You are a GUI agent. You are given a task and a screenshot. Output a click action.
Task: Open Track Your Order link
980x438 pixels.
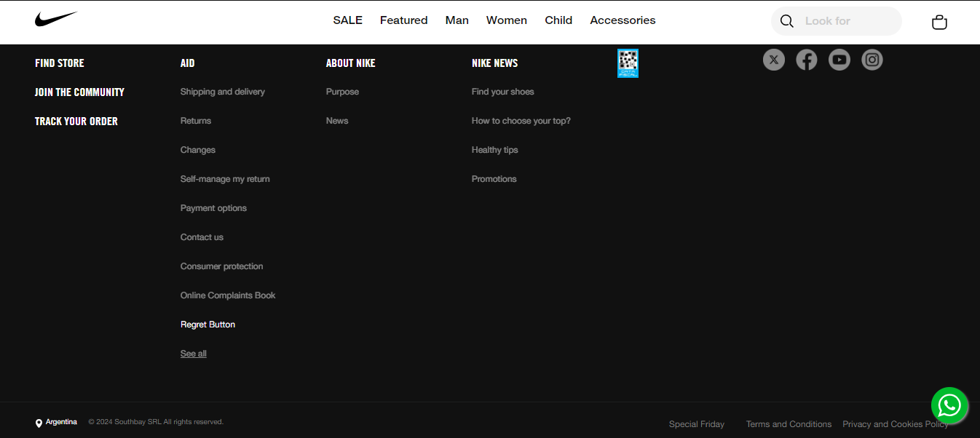pyautogui.click(x=76, y=122)
